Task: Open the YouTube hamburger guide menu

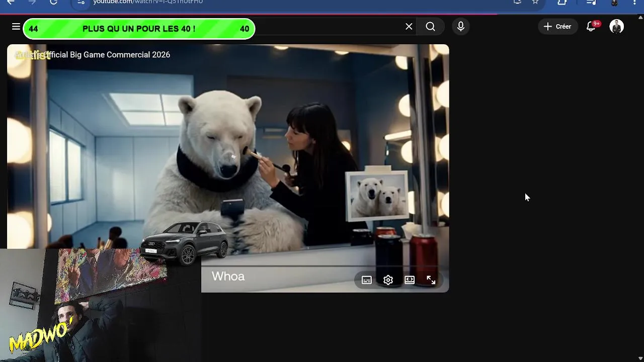Action: point(16,27)
